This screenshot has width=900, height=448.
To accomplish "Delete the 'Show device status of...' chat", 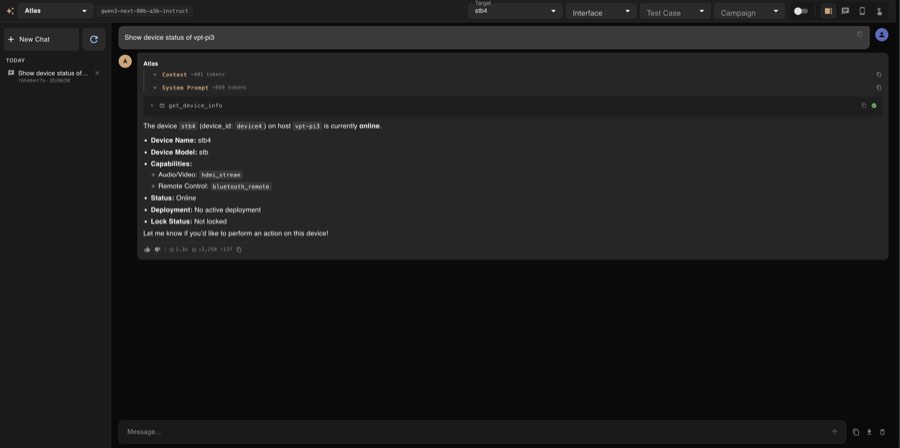I will (x=97, y=73).
